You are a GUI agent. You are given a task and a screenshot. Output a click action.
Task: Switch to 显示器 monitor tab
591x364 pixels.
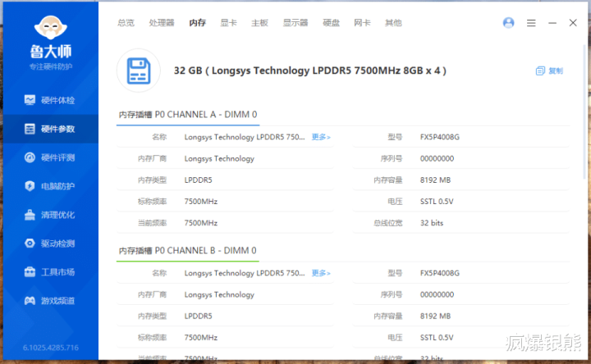pyautogui.click(x=295, y=23)
